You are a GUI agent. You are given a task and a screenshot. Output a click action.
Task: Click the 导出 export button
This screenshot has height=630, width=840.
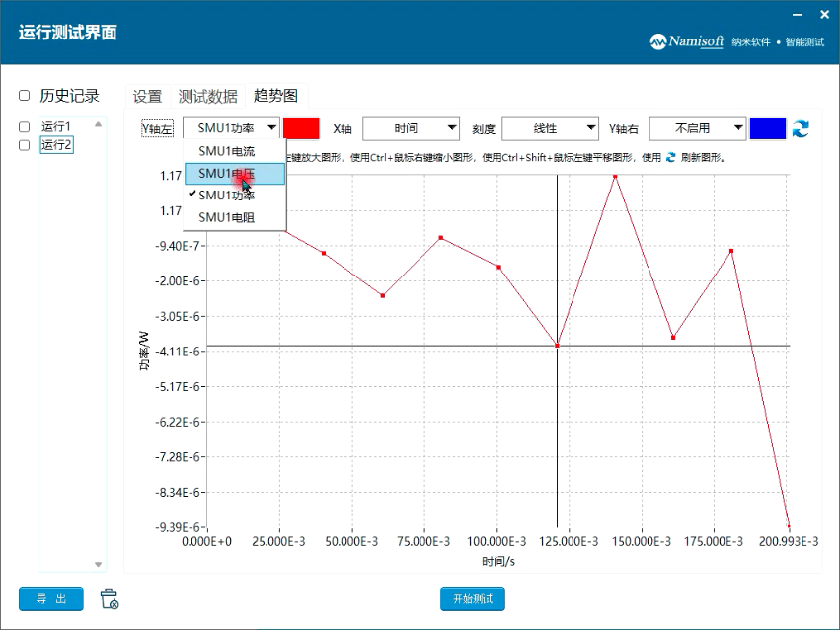pyautogui.click(x=50, y=599)
